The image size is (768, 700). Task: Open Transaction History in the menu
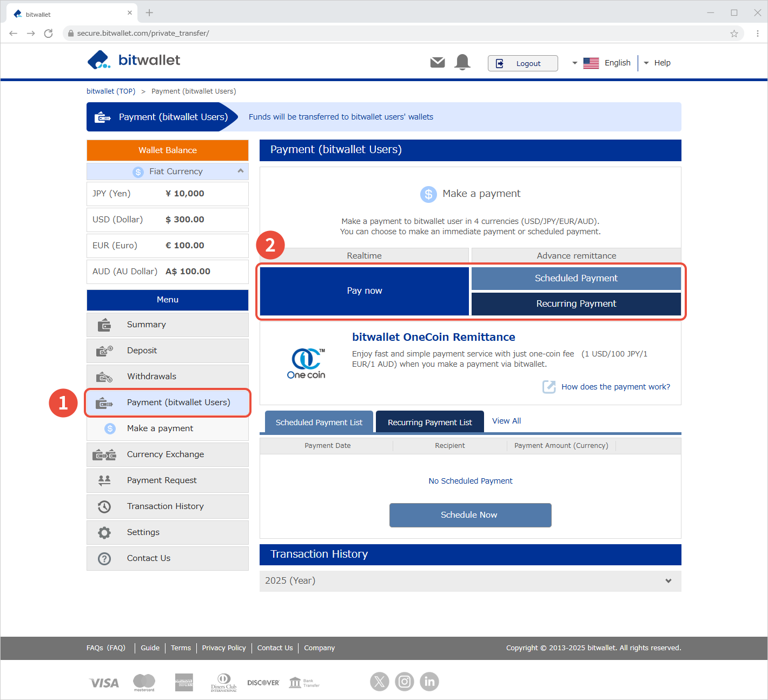[x=168, y=506]
